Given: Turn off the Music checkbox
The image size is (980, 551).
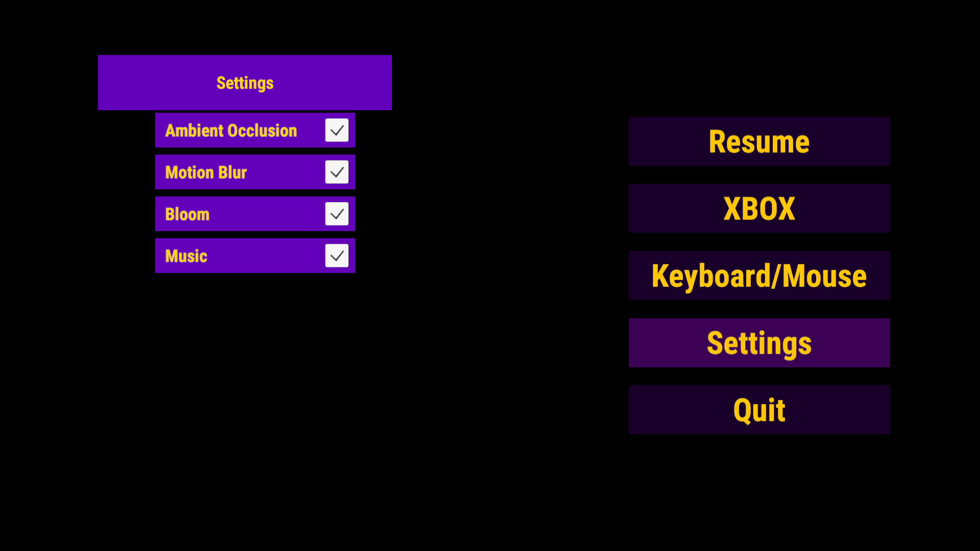Looking at the screenshot, I should [337, 256].
